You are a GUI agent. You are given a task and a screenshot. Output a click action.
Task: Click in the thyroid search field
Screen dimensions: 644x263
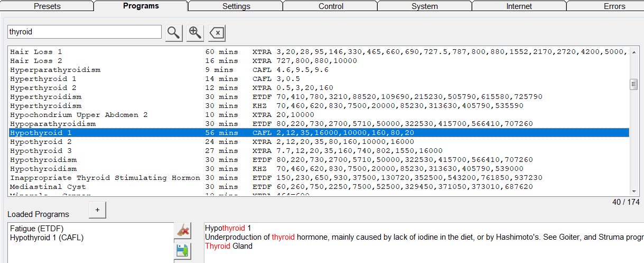coord(85,32)
